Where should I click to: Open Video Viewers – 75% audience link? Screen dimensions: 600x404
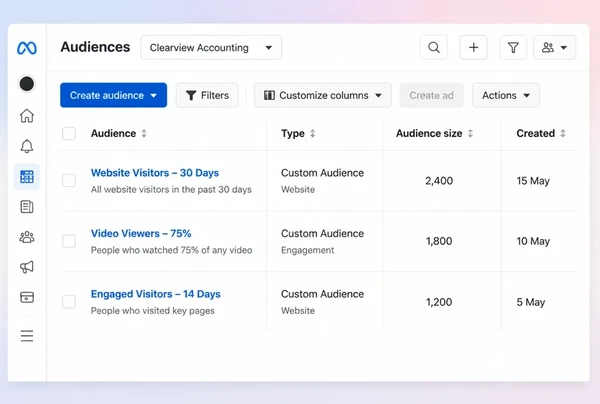[141, 233]
